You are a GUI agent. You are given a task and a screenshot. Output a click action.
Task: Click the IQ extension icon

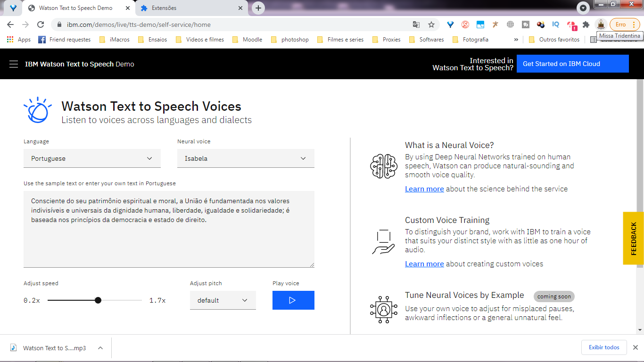click(556, 25)
